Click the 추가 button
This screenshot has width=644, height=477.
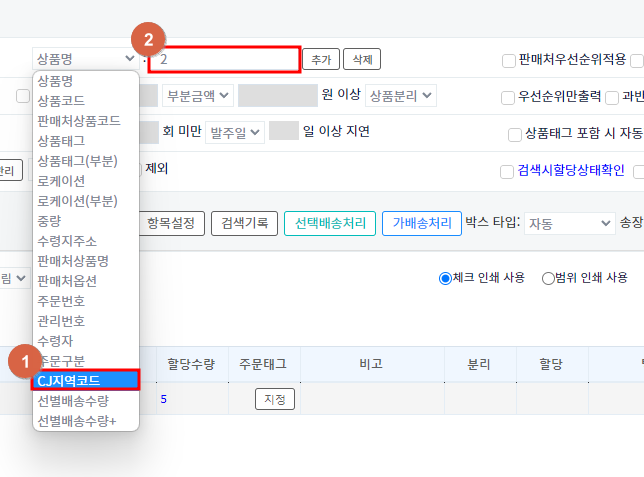click(320, 60)
